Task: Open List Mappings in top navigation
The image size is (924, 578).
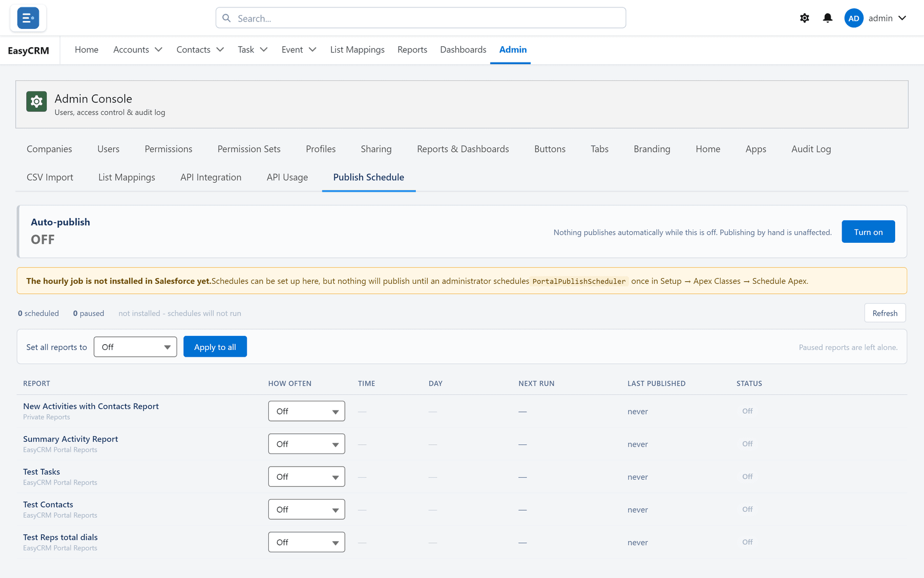Action: 357,49
